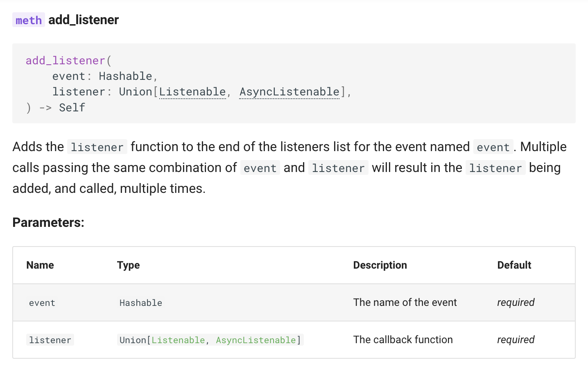Image resolution: width=588 pixels, height=371 pixels.
Task: Select the event parameter name table cell
Action: tap(42, 303)
